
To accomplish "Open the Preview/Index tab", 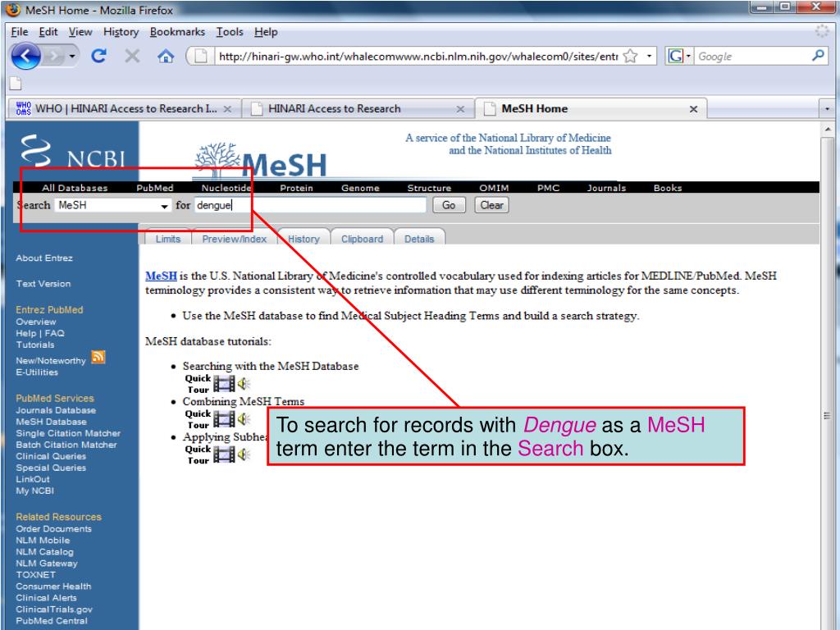I will [234, 239].
